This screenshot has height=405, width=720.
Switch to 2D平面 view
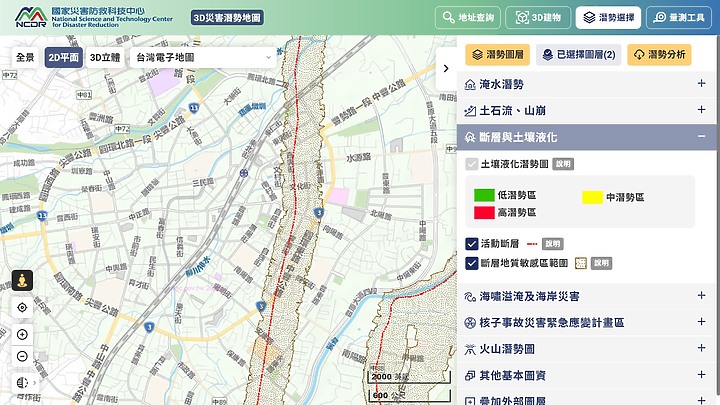click(63, 57)
